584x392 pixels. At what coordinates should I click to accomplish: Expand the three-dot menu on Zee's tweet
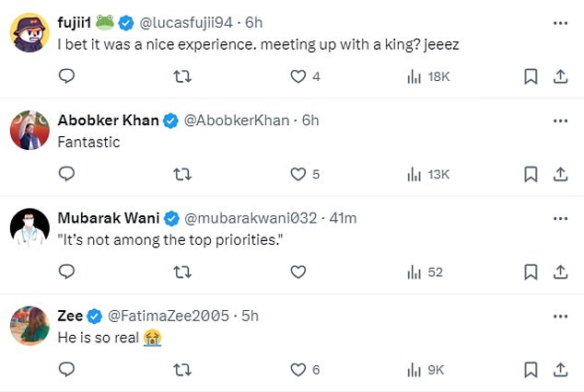pos(560,317)
